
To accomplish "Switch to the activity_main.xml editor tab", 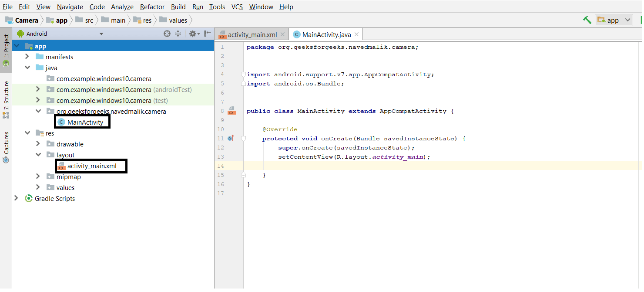I will point(252,35).
